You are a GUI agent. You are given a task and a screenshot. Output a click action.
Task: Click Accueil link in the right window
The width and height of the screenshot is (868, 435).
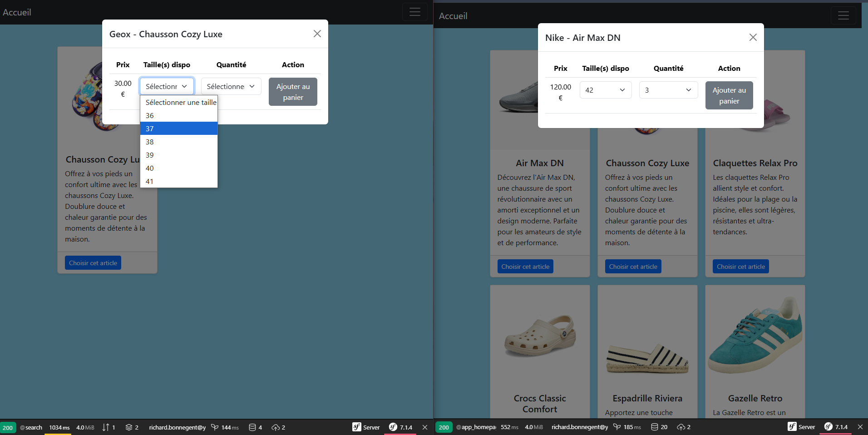coord(453,16)
